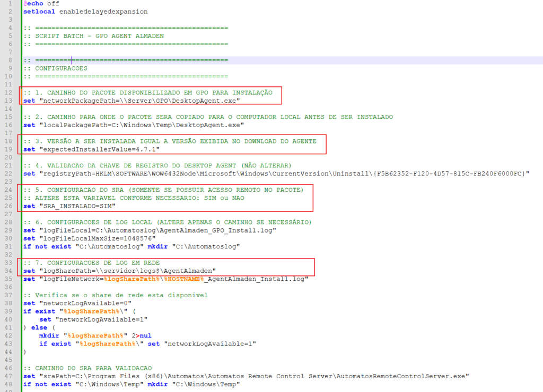Click the "networkLogAvailable=0" set line
The height and width of the screenshot is (392, 543).
click(x=77, y=304)
